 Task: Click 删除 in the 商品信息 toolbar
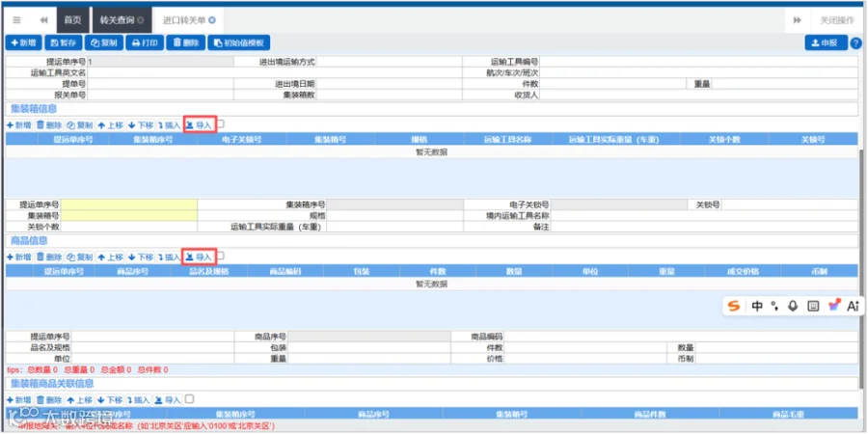click(49, 257)
